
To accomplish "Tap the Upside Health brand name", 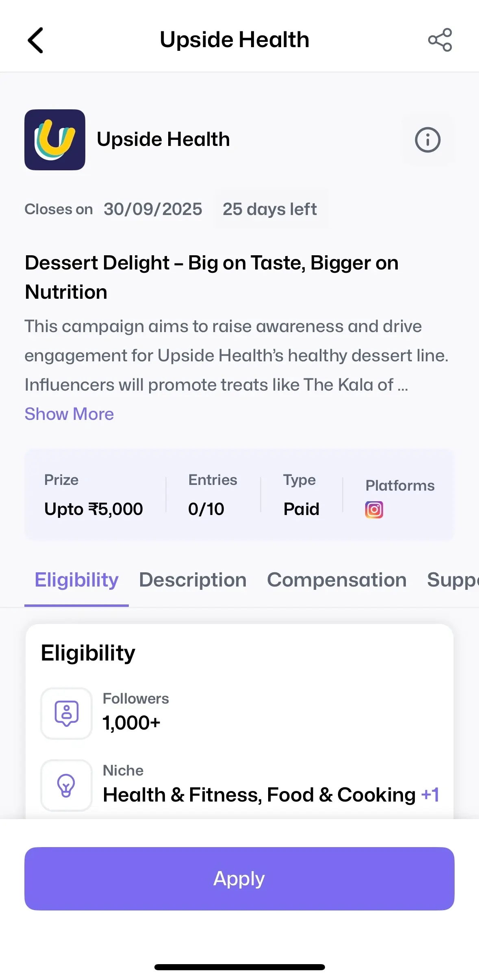I will (x=163, y=139).
